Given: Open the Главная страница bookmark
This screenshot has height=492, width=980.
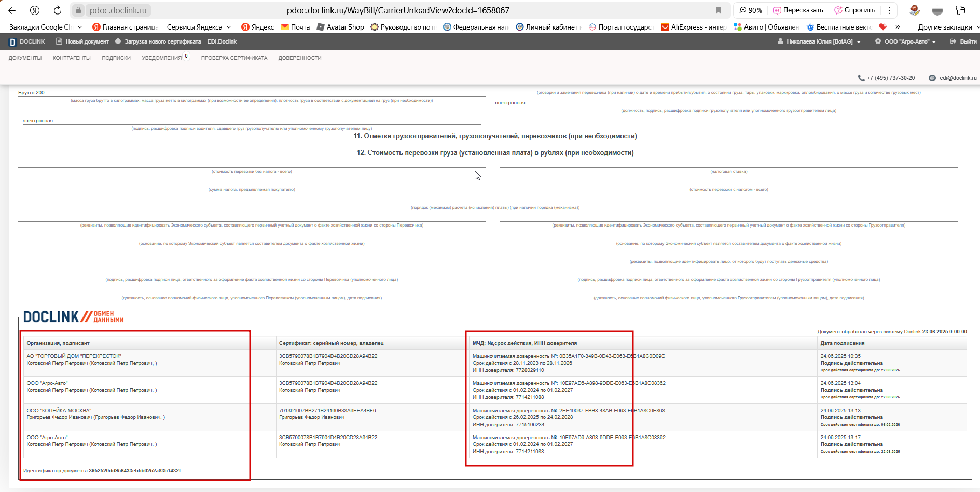Looking at the screenshot, I should click(125, 27).
